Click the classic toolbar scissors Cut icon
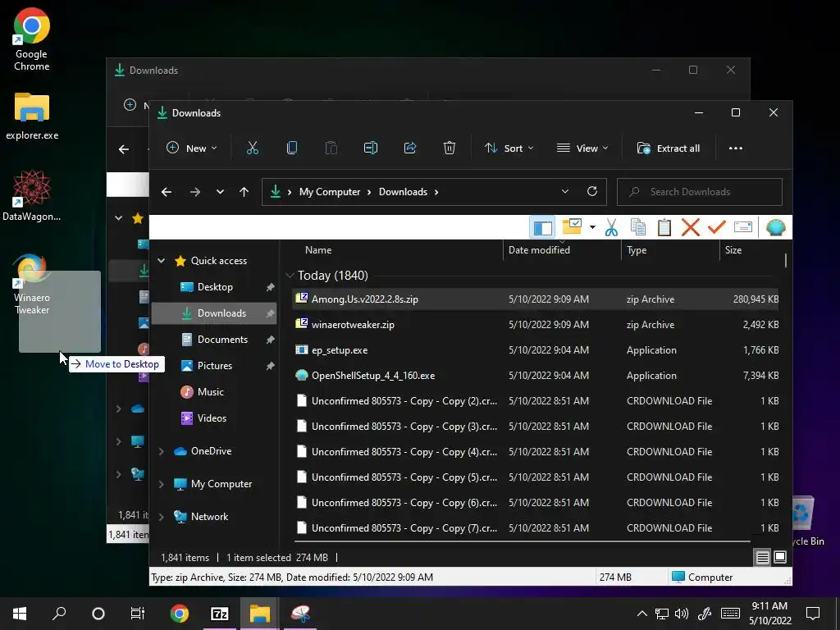 tap(611, 227)
